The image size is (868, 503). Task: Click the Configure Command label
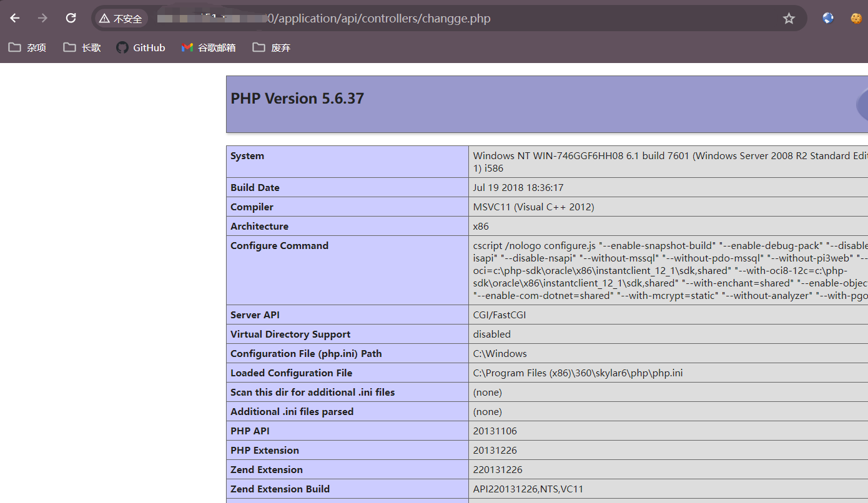click(x=279, y=245)
